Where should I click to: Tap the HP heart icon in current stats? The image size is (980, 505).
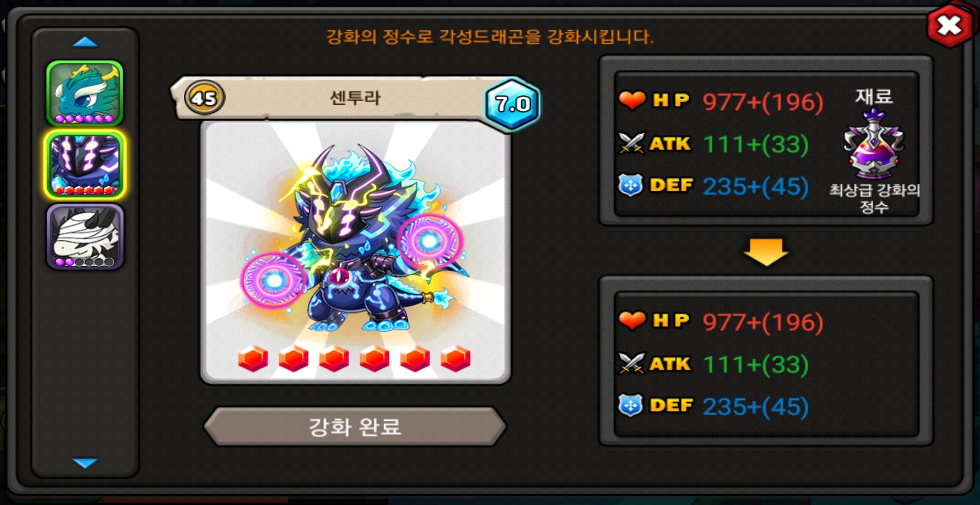click(x=632, y=100)
